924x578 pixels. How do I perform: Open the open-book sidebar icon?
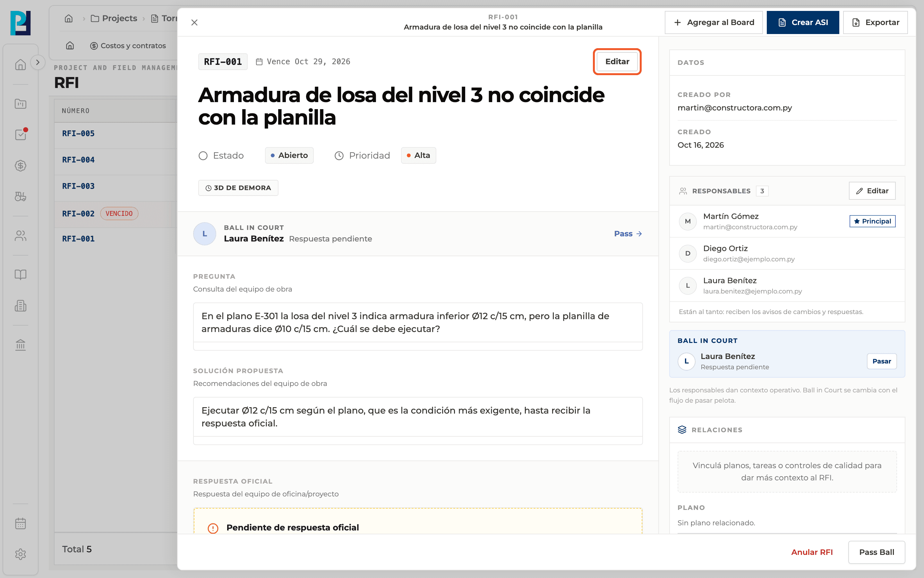click(21, 275)
